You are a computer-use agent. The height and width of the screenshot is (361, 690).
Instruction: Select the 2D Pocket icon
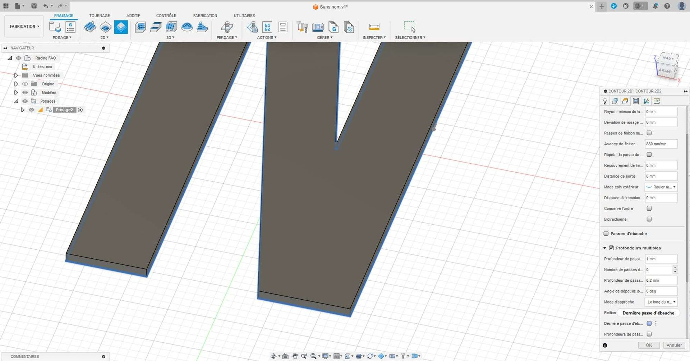105,27
